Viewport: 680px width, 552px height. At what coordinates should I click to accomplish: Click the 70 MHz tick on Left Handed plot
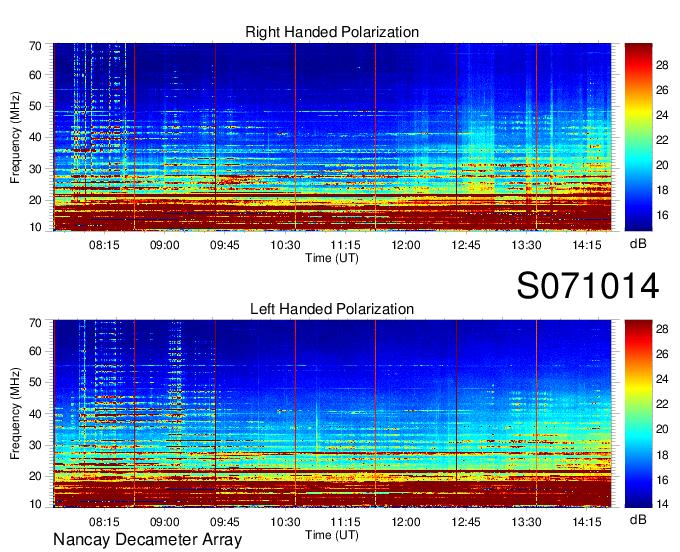[x=35, y=323]
